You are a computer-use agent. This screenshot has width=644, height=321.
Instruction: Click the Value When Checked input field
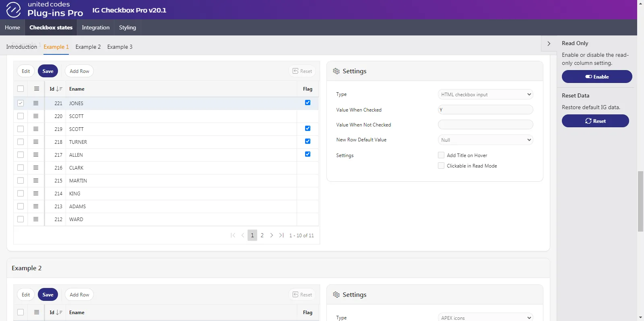click(485, 110)
